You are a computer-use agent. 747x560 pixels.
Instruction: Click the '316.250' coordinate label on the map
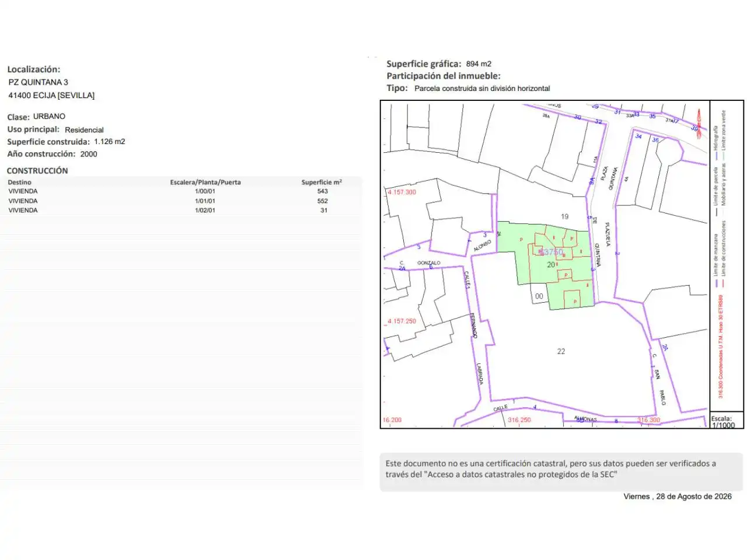519,420
